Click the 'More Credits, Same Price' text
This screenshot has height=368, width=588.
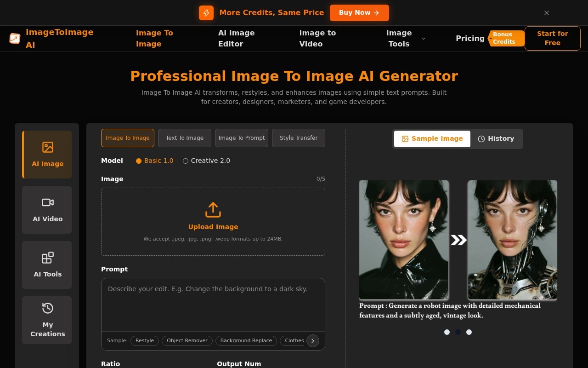click(x=271, y=13)
